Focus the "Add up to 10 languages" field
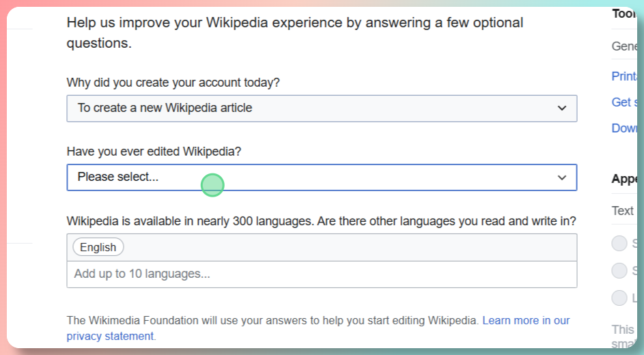The width and height of the screenshot is (644, 355). [321, 274]
